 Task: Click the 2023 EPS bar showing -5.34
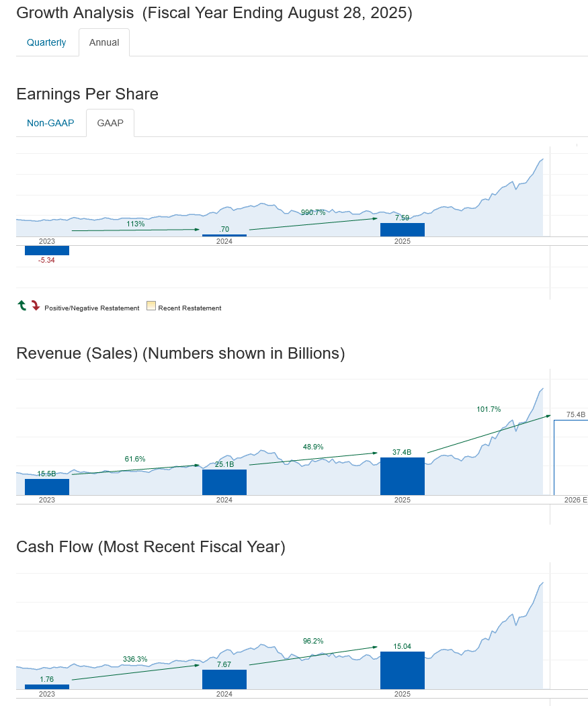[x=47, y=251]
